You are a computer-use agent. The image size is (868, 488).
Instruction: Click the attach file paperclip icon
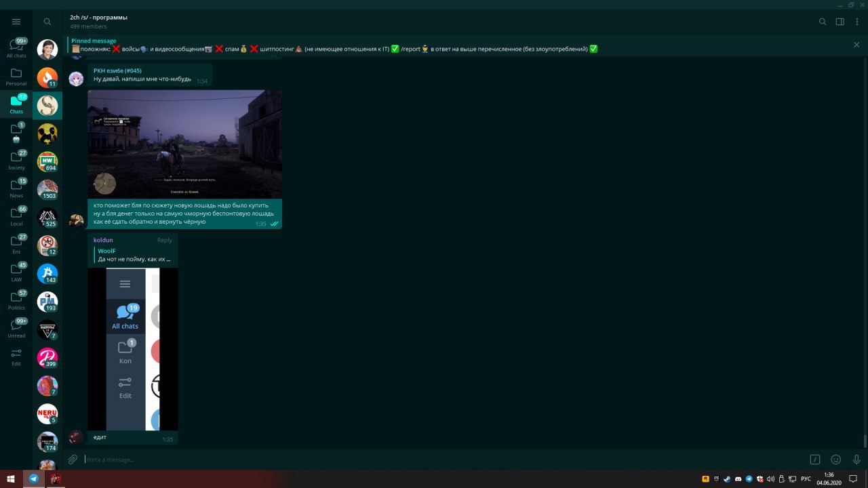[x=73, y=460]
